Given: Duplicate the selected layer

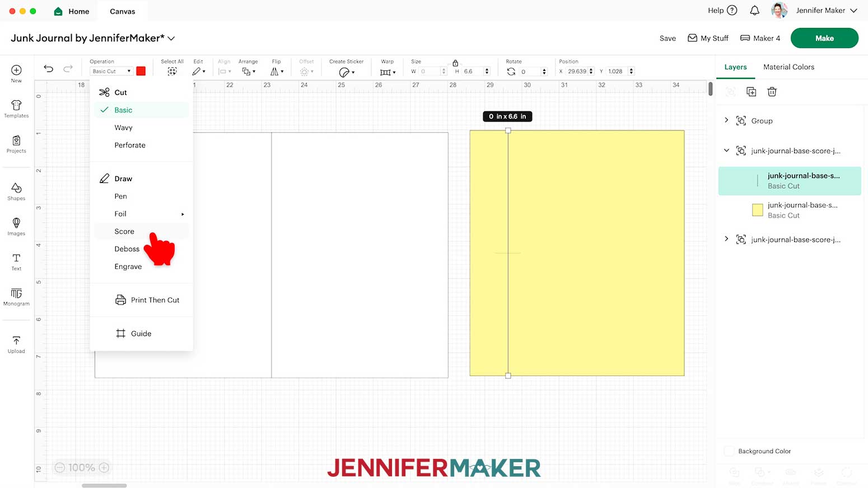Looking at the screenshot, I should 752,92.
